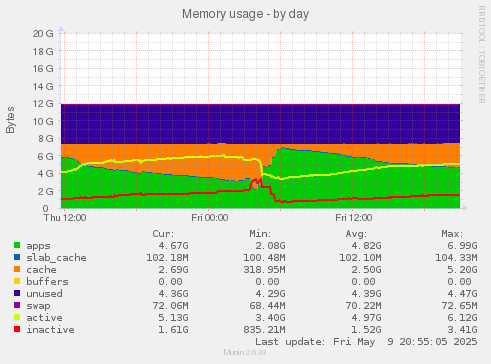Click the '20 G' y-axis label
The height and width of the screenshot is (364, 491).
click(43, 33)
